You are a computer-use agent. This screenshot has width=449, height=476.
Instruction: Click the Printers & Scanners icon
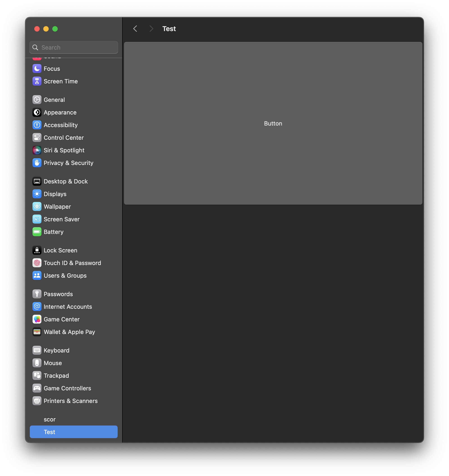click(x=37, y=401)
